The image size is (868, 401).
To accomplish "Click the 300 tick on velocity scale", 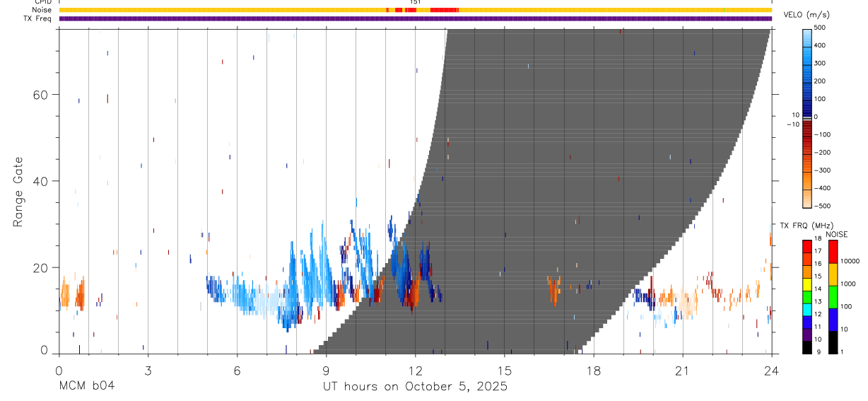I will [x=821, y=63].
